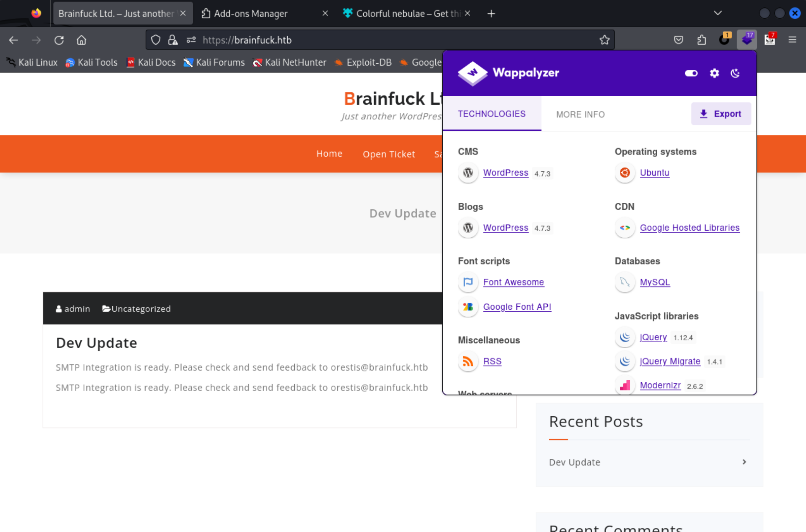Screen dimensions: 806x532
Task: Go back to previous page
Action: tap(13, 40)
